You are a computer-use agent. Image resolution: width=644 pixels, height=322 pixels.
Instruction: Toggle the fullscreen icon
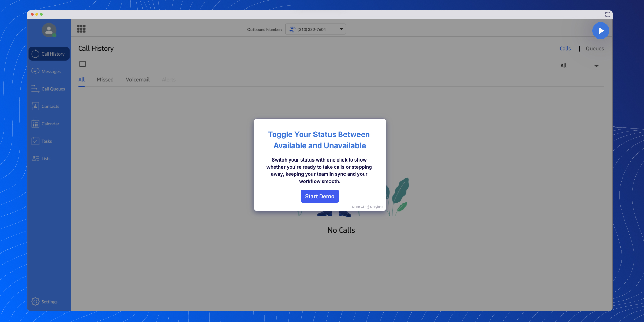pos(608,14)
